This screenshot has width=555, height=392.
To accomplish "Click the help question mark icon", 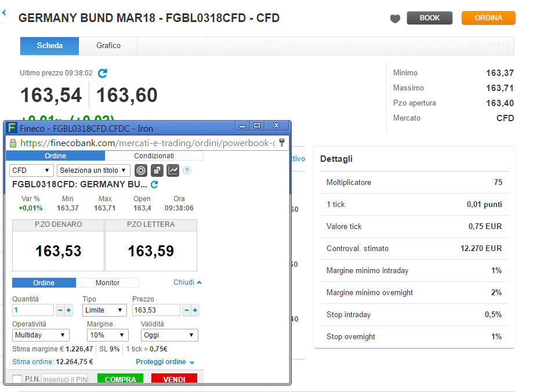I will pyautogui.click(x=187, y=170).
